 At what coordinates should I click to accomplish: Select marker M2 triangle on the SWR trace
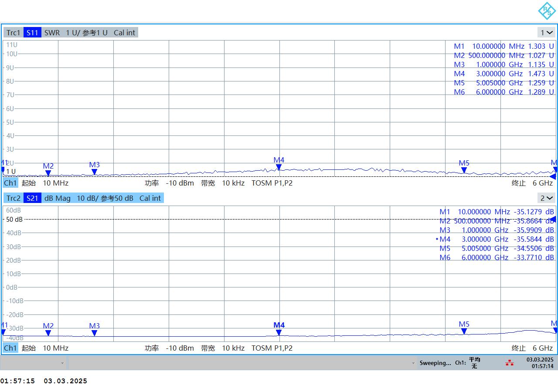(x=48, y=173)
